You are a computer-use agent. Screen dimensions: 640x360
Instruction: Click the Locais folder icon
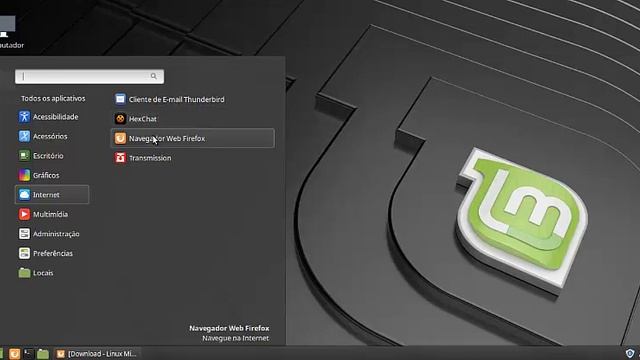(x=24, y=273)
